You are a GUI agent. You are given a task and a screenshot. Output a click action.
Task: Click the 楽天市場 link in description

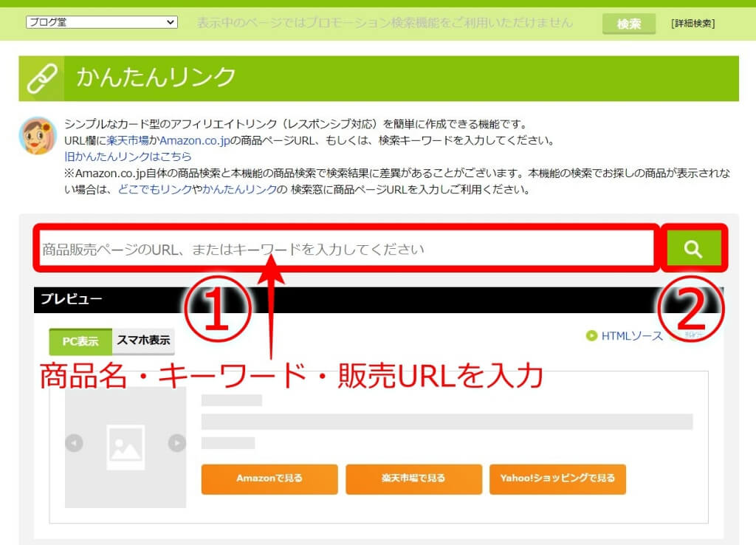pos(128,140)
